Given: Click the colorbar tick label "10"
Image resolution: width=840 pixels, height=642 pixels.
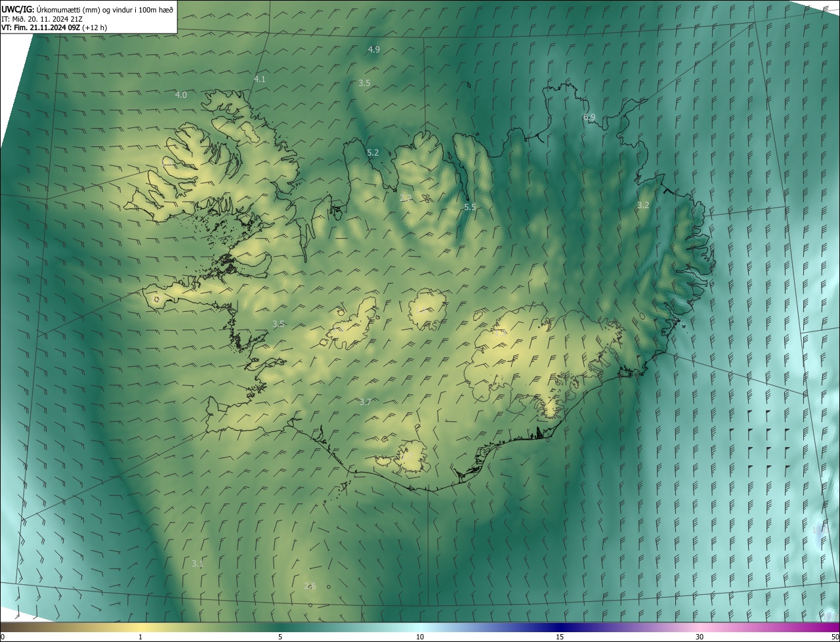Looking at the screenshot, I should [420, 637].
